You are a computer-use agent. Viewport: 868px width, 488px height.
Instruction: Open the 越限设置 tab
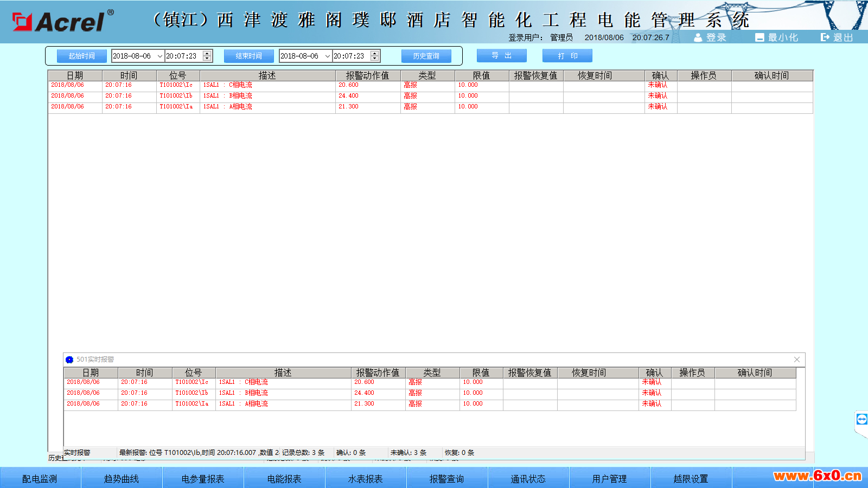pos(691,479)
